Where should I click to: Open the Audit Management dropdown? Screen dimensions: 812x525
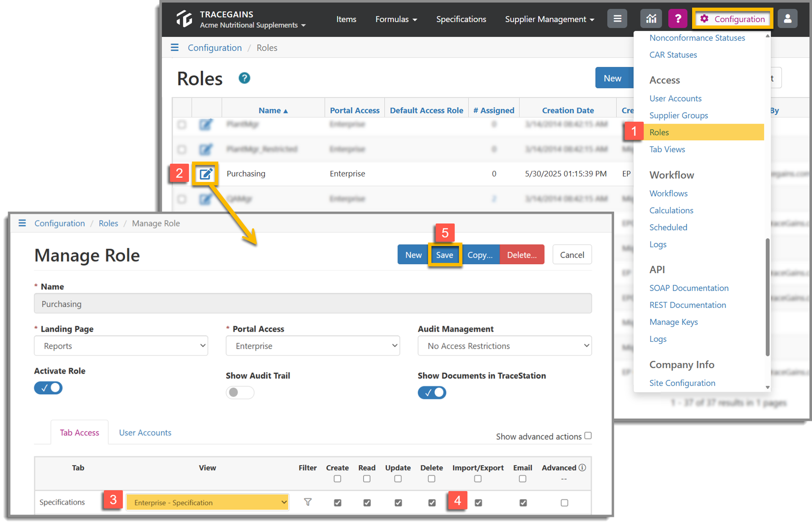(505, 346)
